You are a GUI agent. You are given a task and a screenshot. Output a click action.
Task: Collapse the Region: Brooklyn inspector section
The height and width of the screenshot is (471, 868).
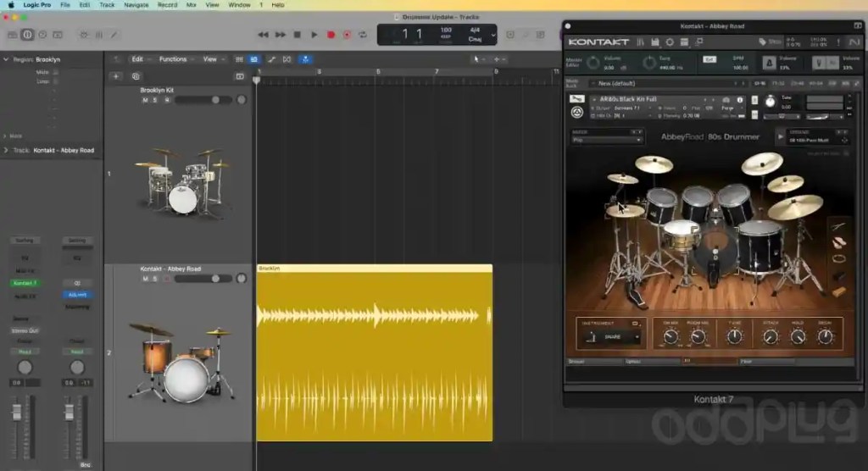[x=6, y=59]
